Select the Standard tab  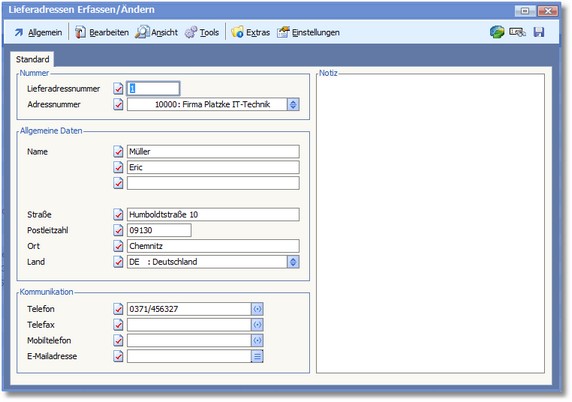[32, 59]
